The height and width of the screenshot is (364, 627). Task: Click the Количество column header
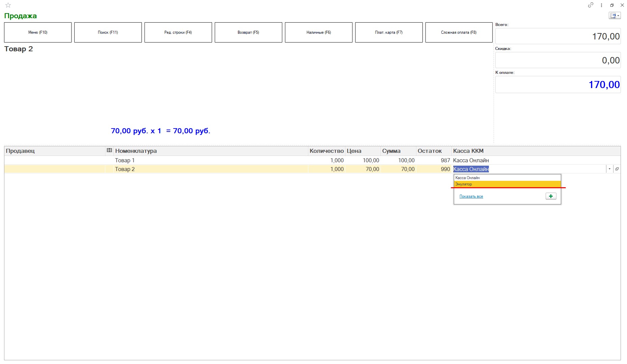pyautogui.click(x=326, y=151)
